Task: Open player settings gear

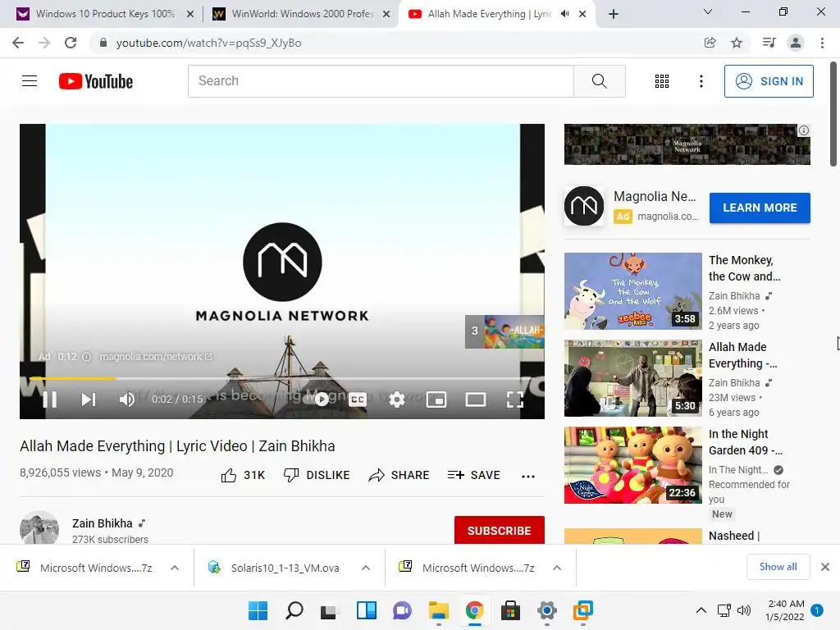Action: [x=397, y=399]
